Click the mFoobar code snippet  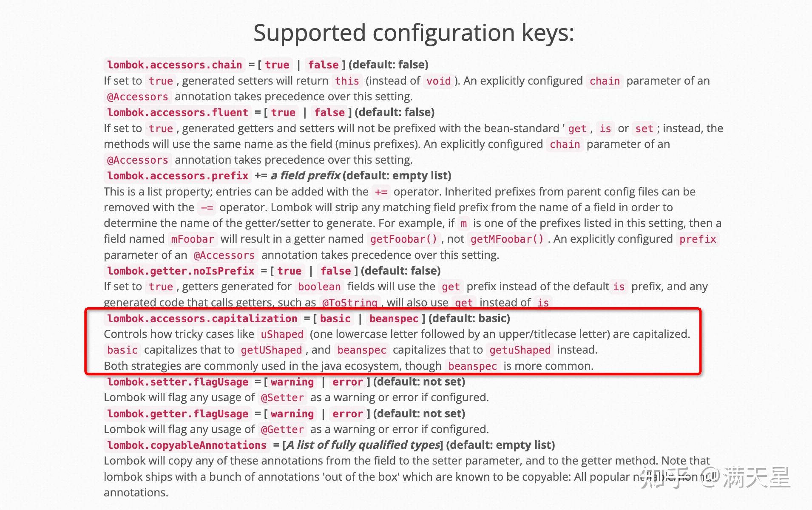click(193, 239)
